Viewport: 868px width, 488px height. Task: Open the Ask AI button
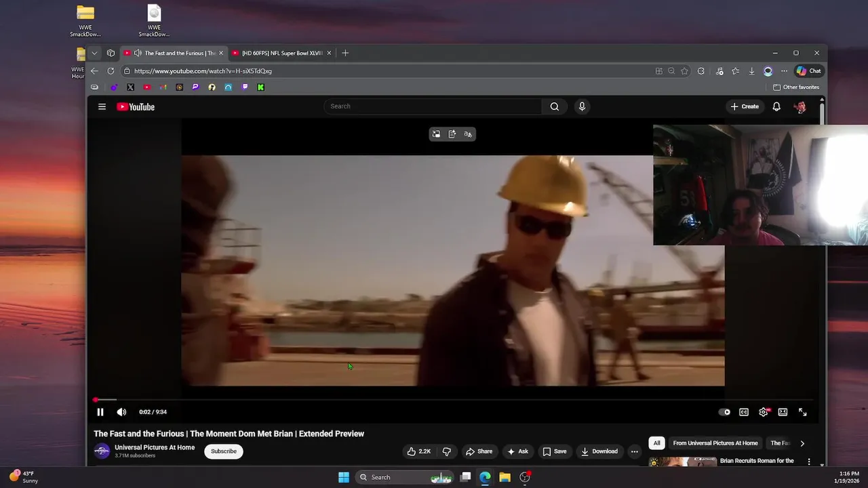[517, 451]
